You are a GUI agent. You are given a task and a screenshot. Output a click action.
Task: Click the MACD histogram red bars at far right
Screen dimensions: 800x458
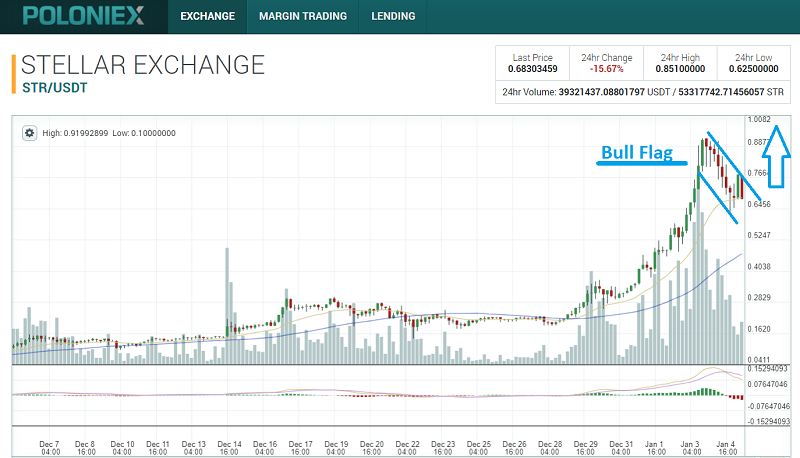click(x=735, y=397)
